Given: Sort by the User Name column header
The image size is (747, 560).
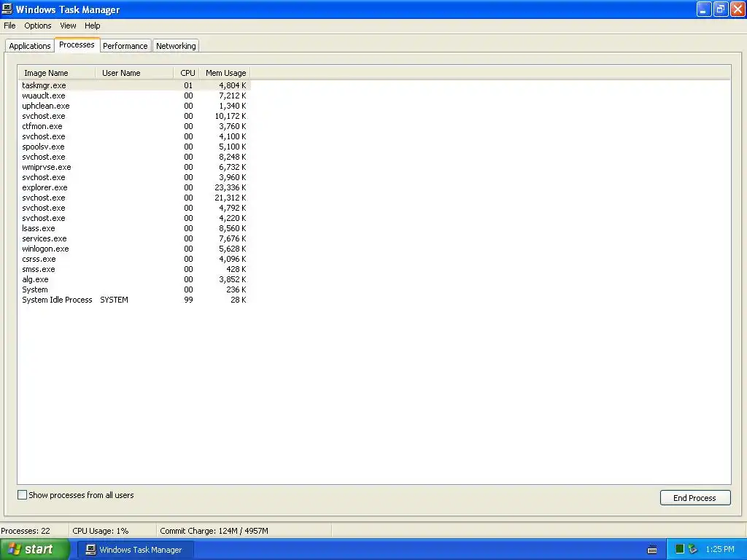Looking at the screenshot, I should (134, 73).
